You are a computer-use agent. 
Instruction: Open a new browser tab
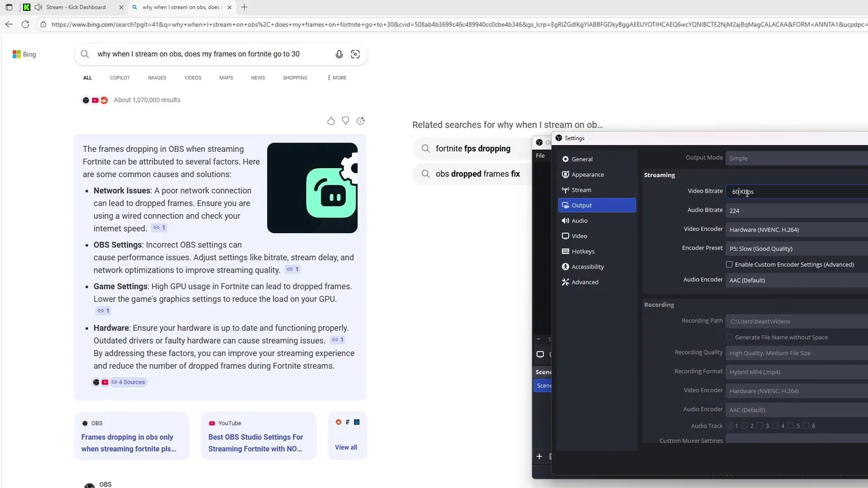(244, 7)
